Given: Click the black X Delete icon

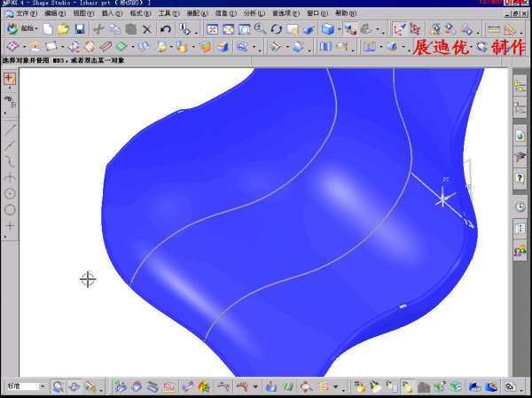Looking at the screenshot, I should pos(147,29).
